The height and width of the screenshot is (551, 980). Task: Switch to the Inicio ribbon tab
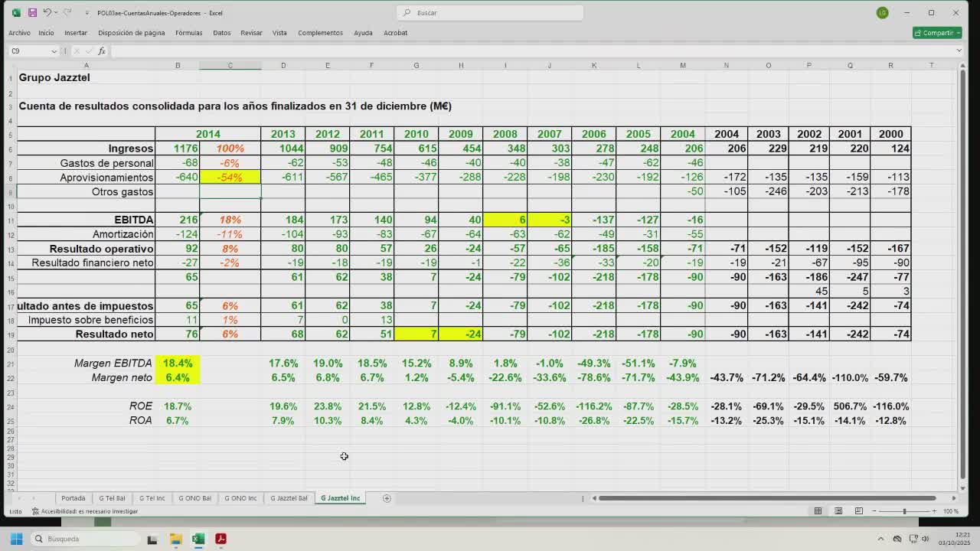pyautogui.click(x=46, y=33)
